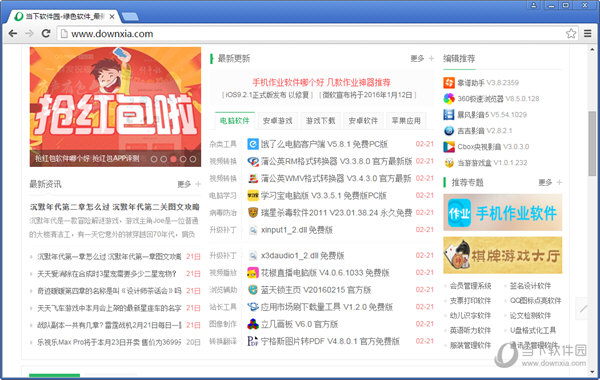Click the 靠谱助手 icon in 编辑推荐

click(x=449, y=83)
